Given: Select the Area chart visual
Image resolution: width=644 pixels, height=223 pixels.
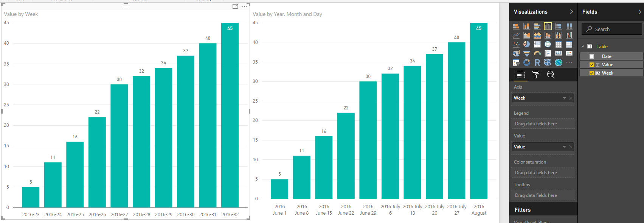Looking at the screenshot, I should tap(526, 35).
